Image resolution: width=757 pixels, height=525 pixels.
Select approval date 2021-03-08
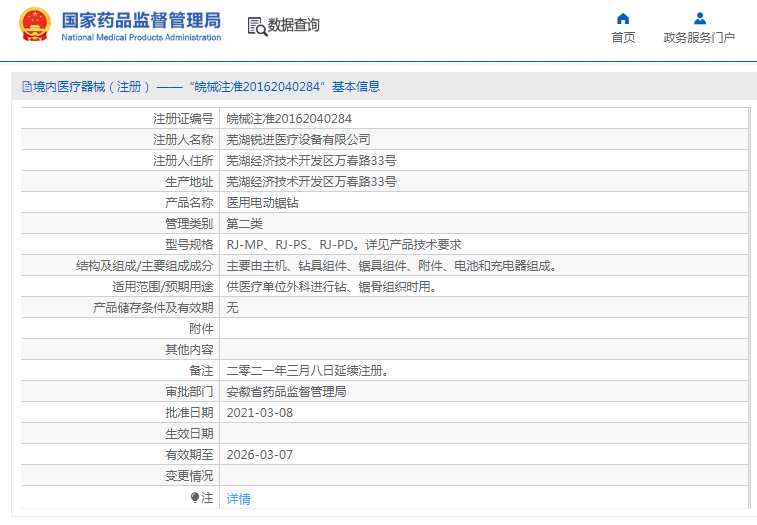(x=260, y=413)
